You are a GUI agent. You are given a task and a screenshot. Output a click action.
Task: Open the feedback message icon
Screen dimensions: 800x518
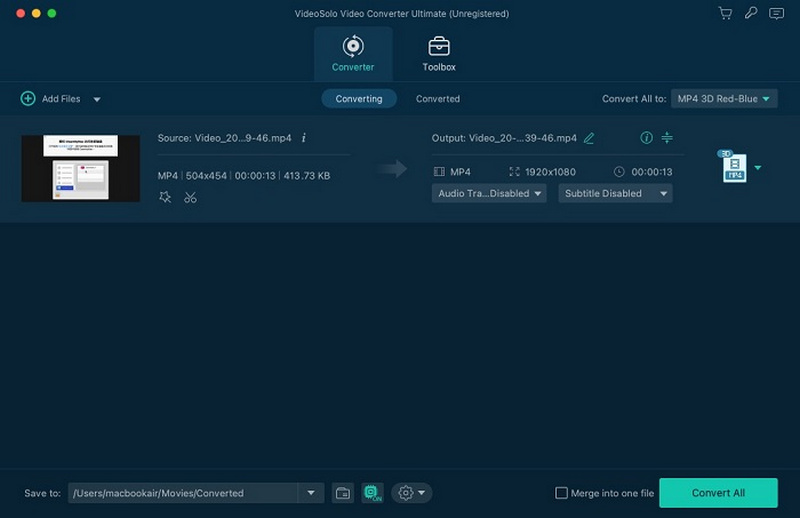coord(776,13)
